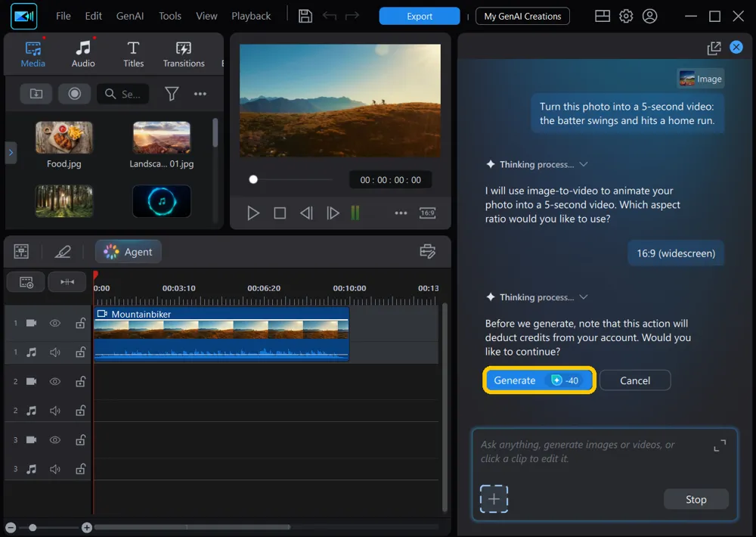Switch to the Transitions room tab
This screenshot has width=756, height=537.
(x=183, y=54)
